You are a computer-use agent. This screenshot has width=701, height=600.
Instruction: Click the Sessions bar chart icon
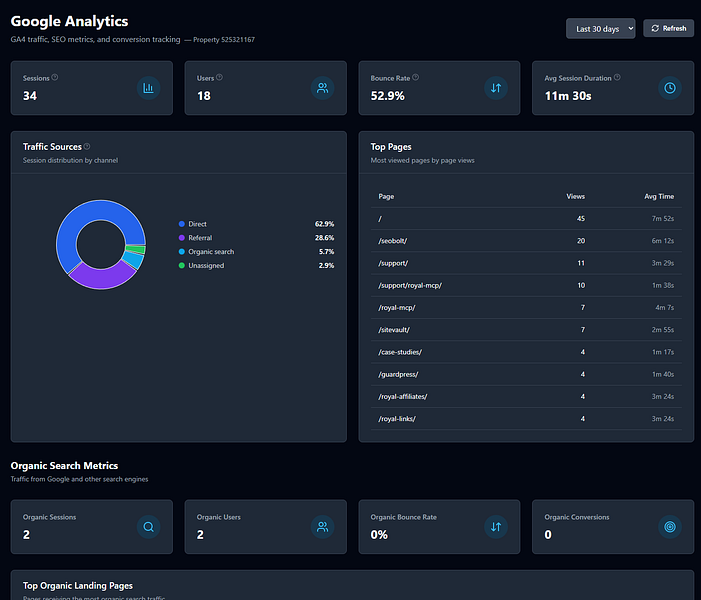click(148, 88)
